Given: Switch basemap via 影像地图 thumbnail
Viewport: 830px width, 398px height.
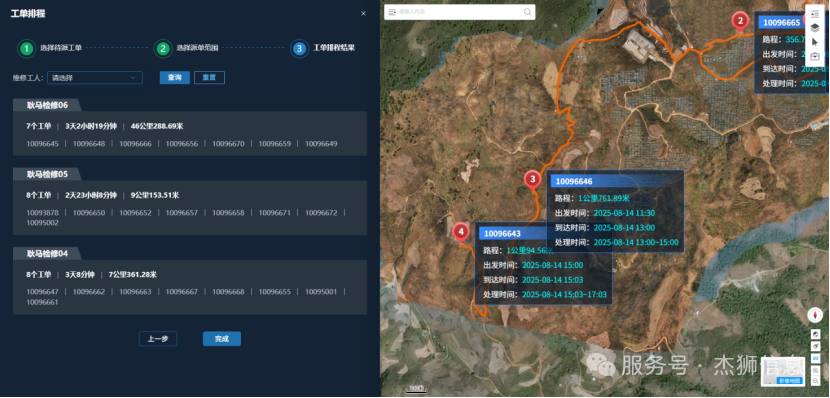Looking at the screenshot, I should [x=783, y=371].
